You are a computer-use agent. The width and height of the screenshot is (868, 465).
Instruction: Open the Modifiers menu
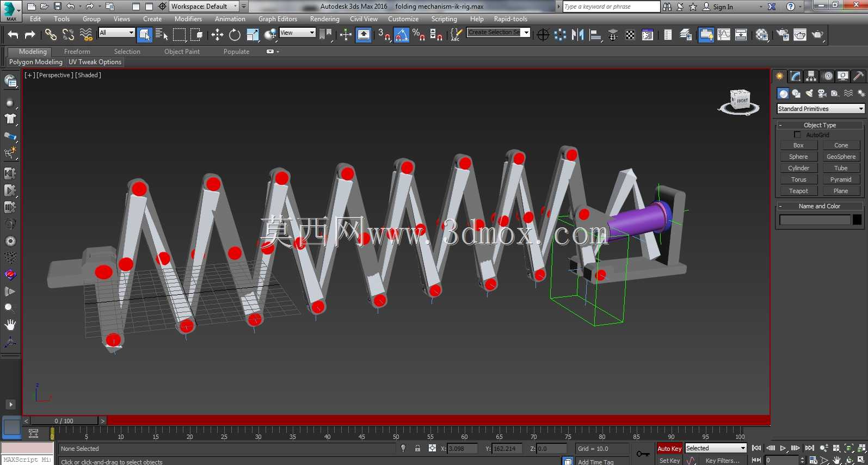pyautogui.click(x=188, y=19)
